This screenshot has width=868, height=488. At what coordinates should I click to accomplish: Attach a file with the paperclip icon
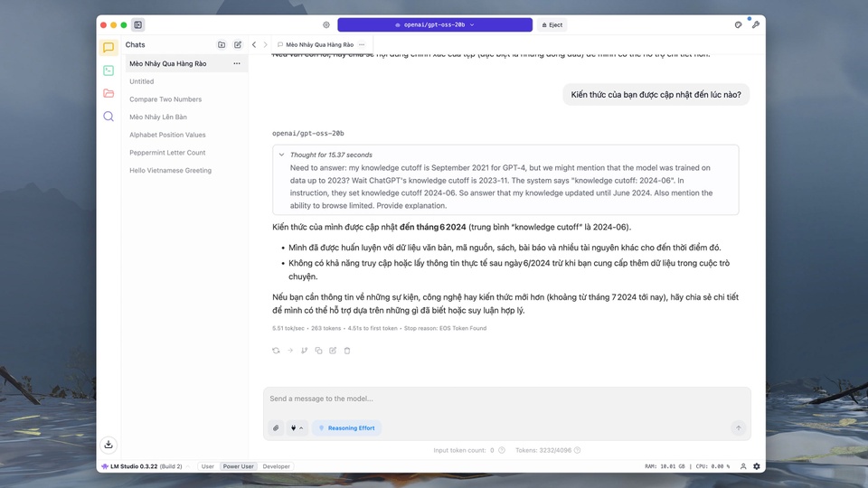click(x=276, y=427)
